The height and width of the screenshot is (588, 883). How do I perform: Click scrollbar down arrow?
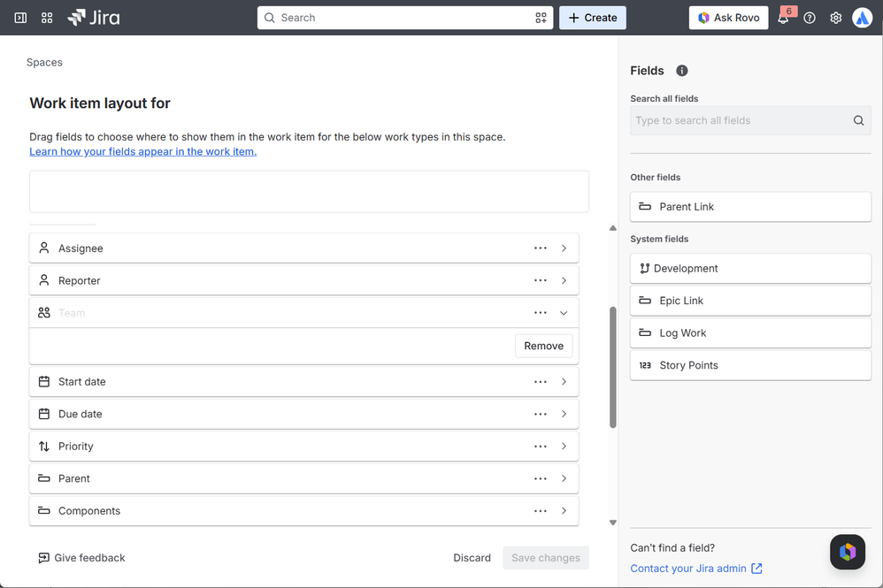click(x=612, y=523)
